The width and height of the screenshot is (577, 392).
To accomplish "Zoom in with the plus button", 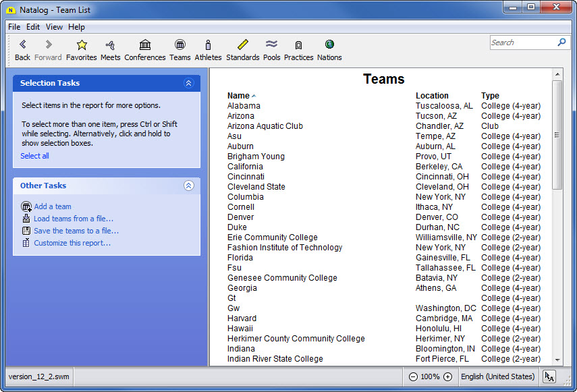I will tap(447, 376).
